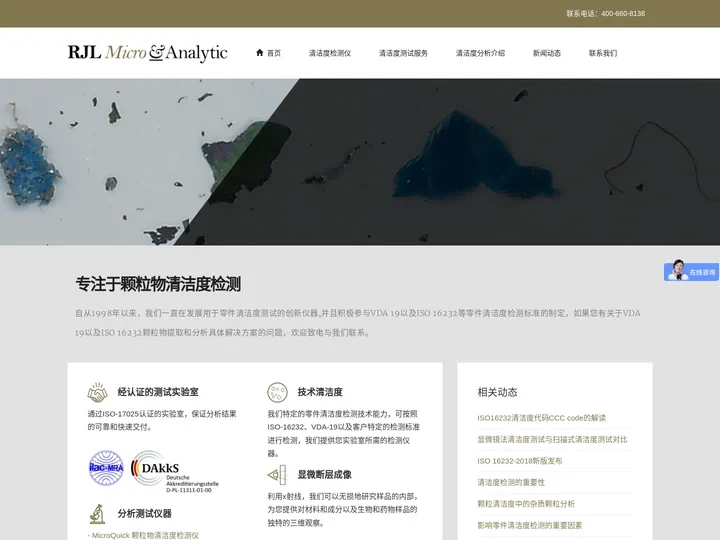Open news 清洁度检测的重要性

(x=511, y=483)
